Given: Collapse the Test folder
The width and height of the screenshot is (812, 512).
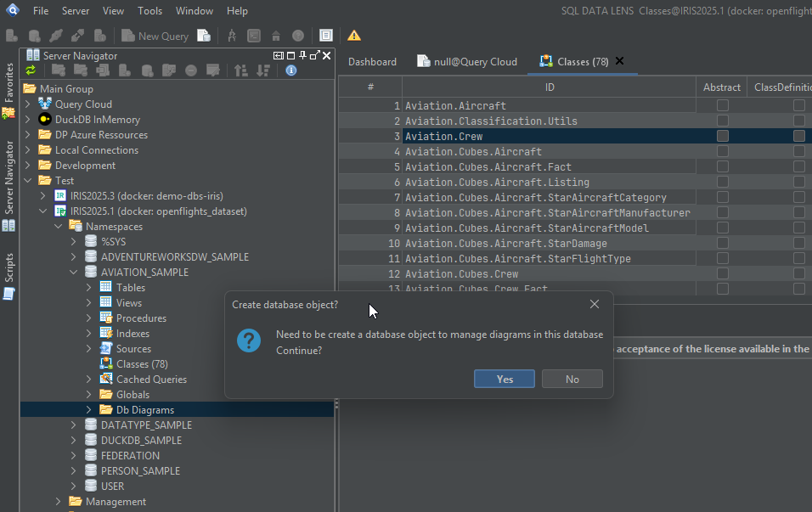Looking at the screenshot, I should (28, 181).
